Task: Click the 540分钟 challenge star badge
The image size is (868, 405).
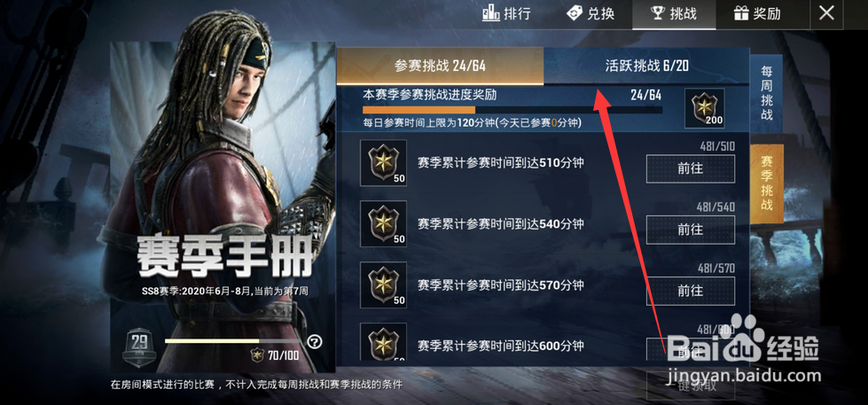Action: pyautogui.click(x=383, y=223)
